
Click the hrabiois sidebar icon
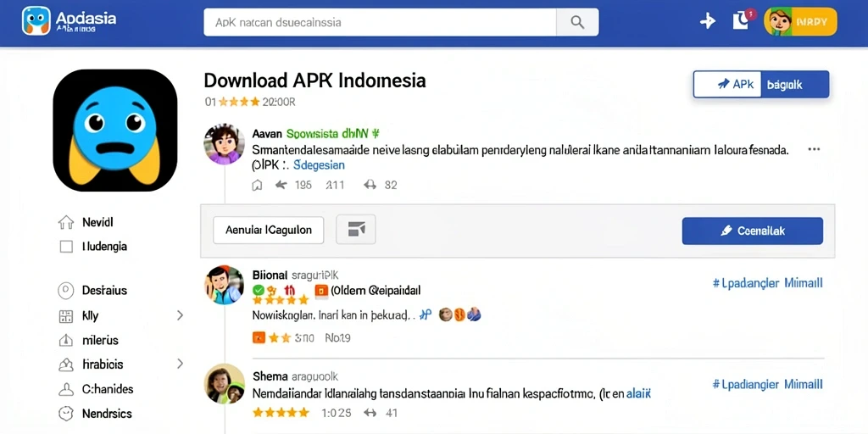[x=65, y=364]
